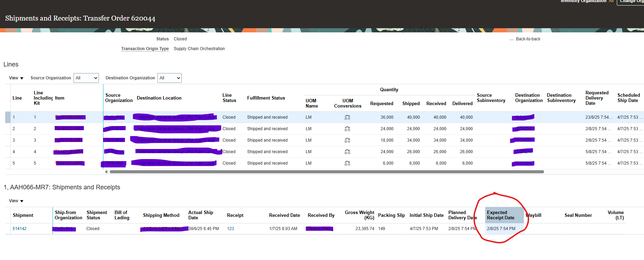Open the Lines table View menu

16,78
